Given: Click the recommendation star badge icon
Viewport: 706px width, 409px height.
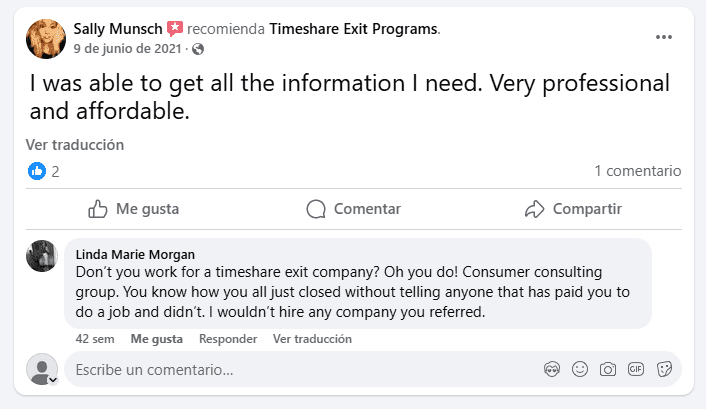Looking at the screenshot, I should (176, 28).
